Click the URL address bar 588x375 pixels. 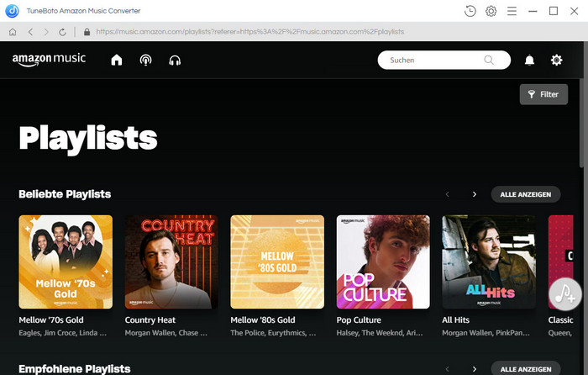click(250, 32)
